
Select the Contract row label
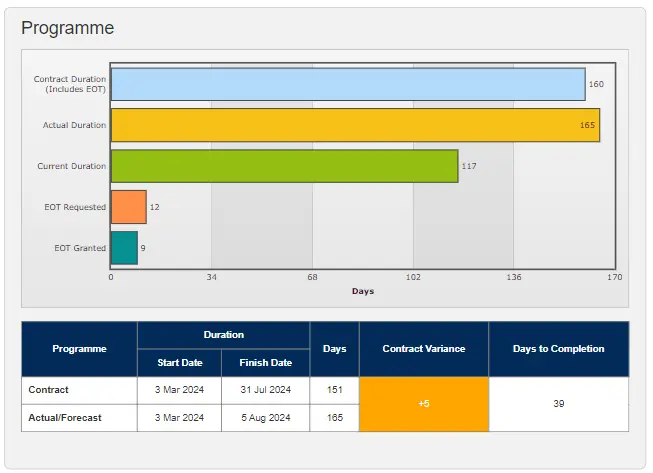tap(49, 390)
